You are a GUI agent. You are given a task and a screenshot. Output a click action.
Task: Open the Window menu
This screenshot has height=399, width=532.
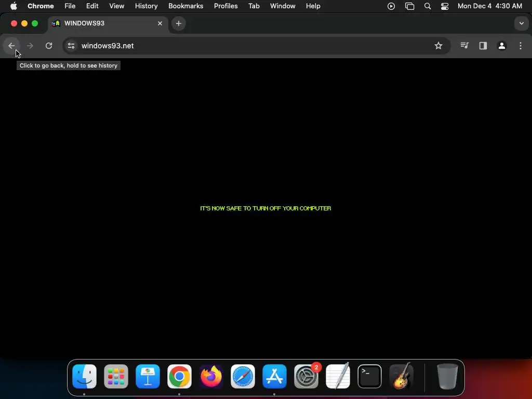coord(283,6)
